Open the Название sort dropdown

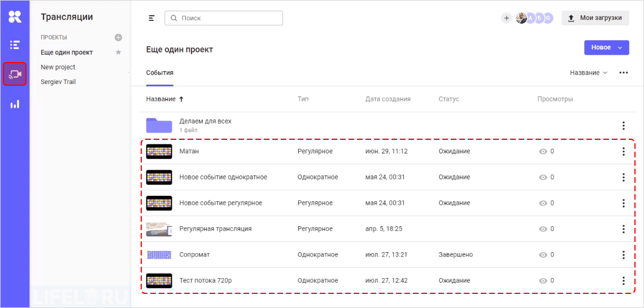click(x=589, y=73)
